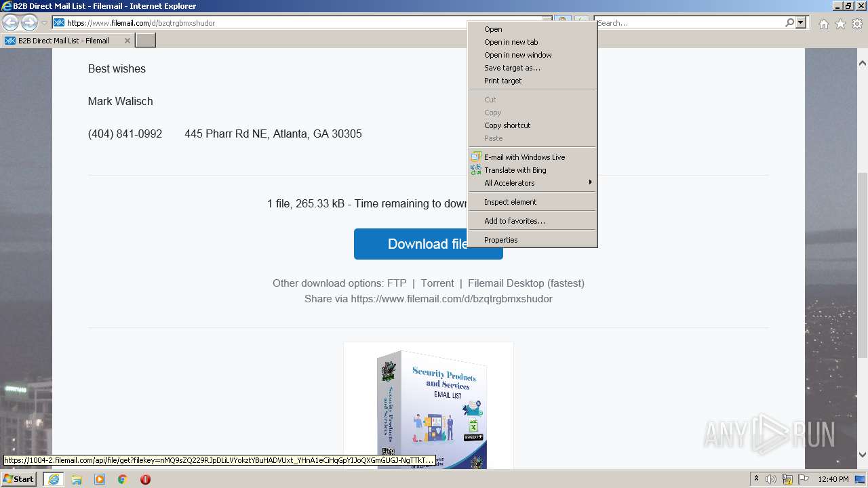Click the browser Forward arrow button
This screenshot has height=488, width=868.
pyautogui.click(x=29, y=23)
